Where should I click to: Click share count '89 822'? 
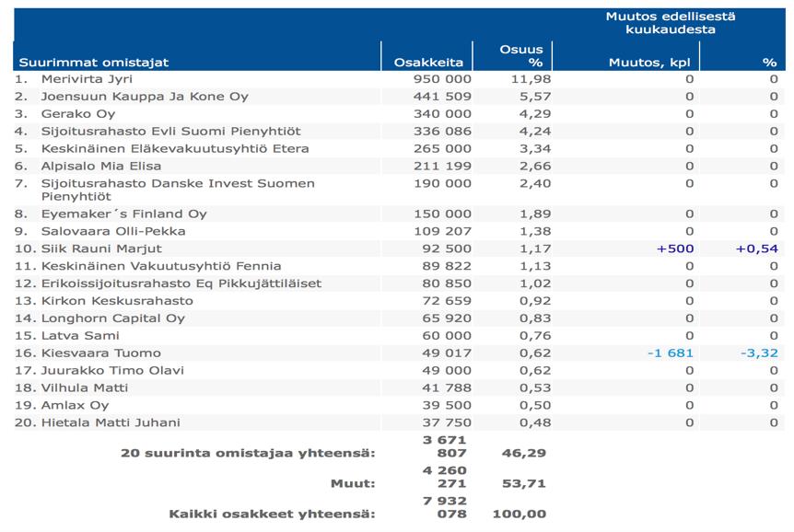click(x=447, y=266)
